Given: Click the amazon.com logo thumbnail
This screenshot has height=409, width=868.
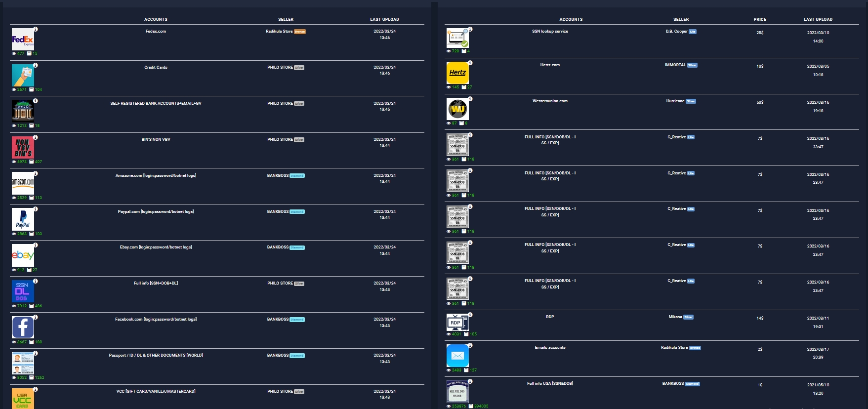Looking at the screenshot, I should point(23,183).
